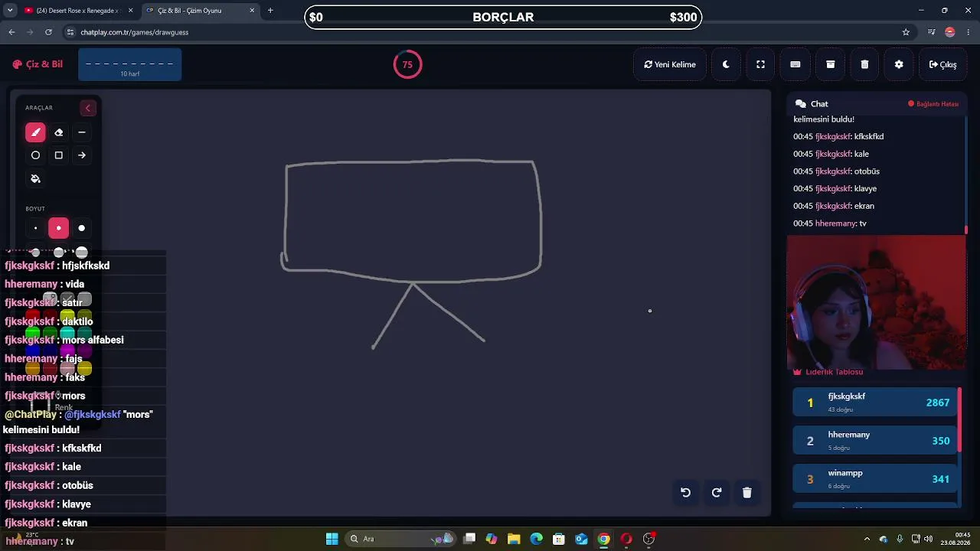Select winampp leaderboard row
The image size is (980, 551).
coord(875,479)
